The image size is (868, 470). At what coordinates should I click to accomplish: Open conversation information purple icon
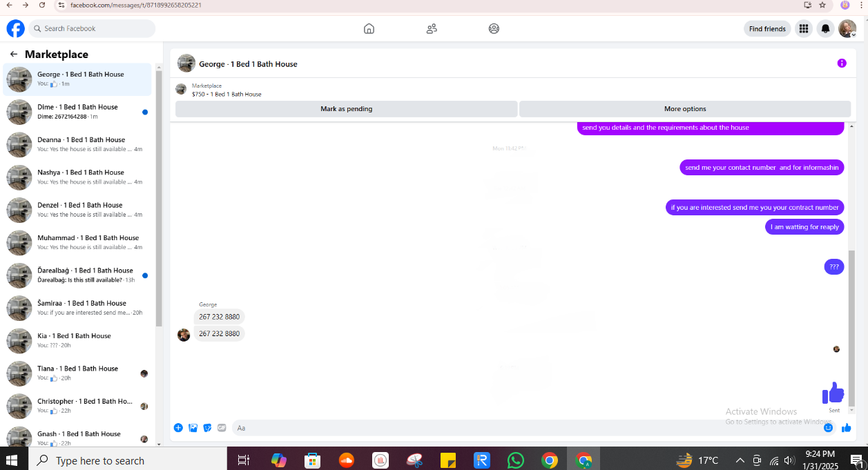coord(842,63)
